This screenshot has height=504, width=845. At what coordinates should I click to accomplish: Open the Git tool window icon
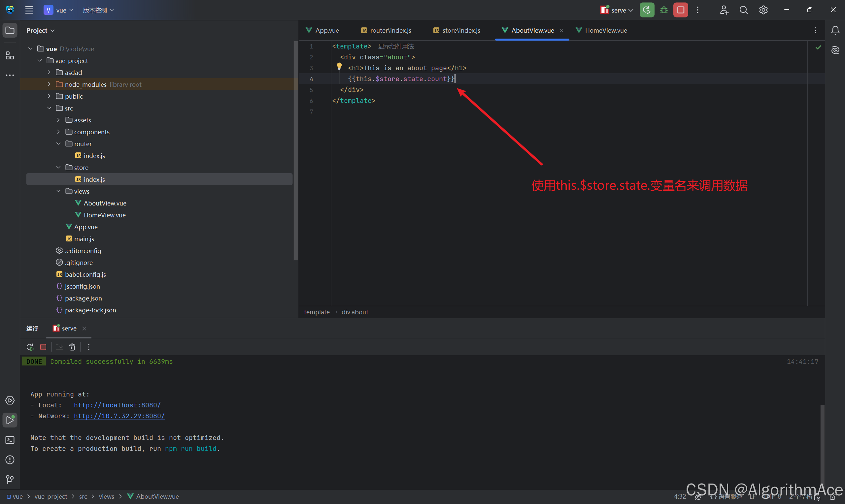click(10, 479)
